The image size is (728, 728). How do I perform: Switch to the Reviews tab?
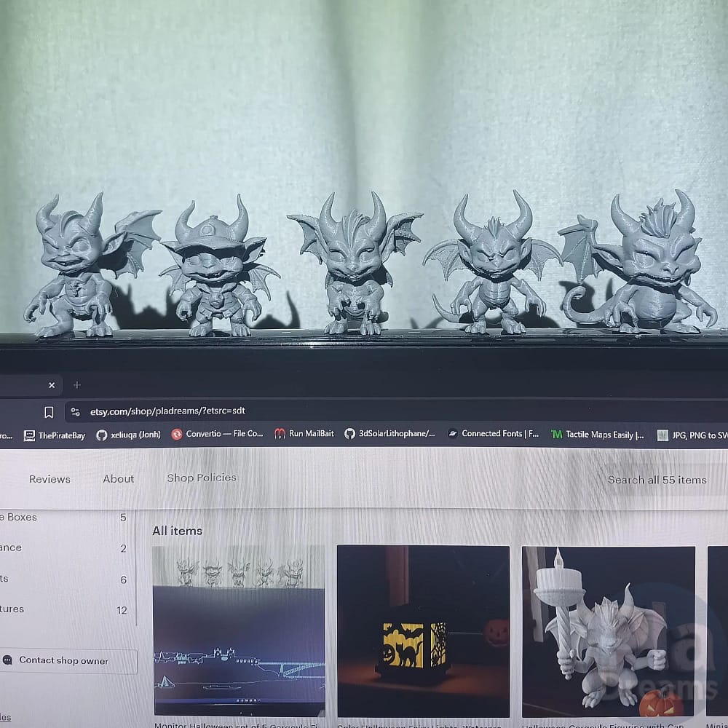[x=50, y=479]
